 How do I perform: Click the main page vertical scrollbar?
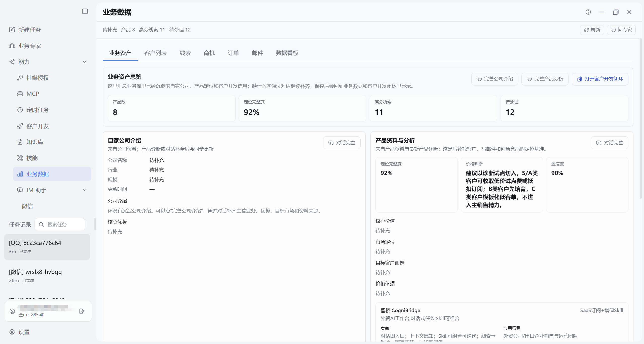pyautogui.click(x=641, y=118)
